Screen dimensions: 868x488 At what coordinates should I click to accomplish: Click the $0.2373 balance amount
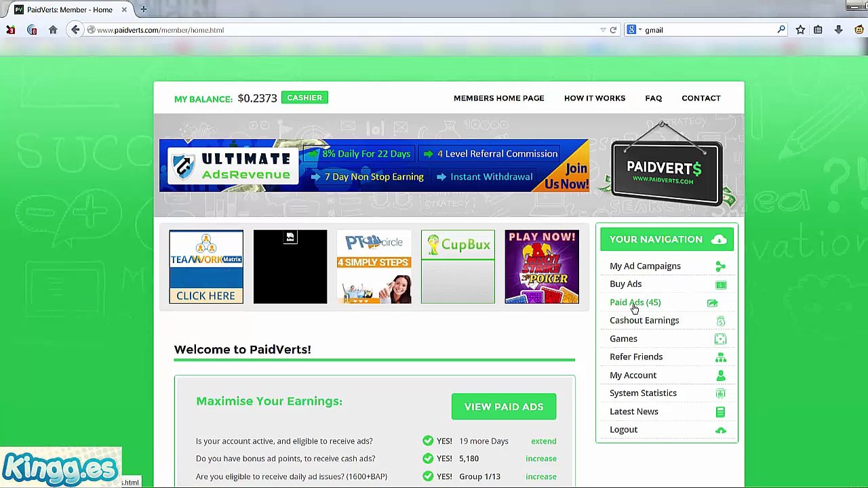point(257,98)
